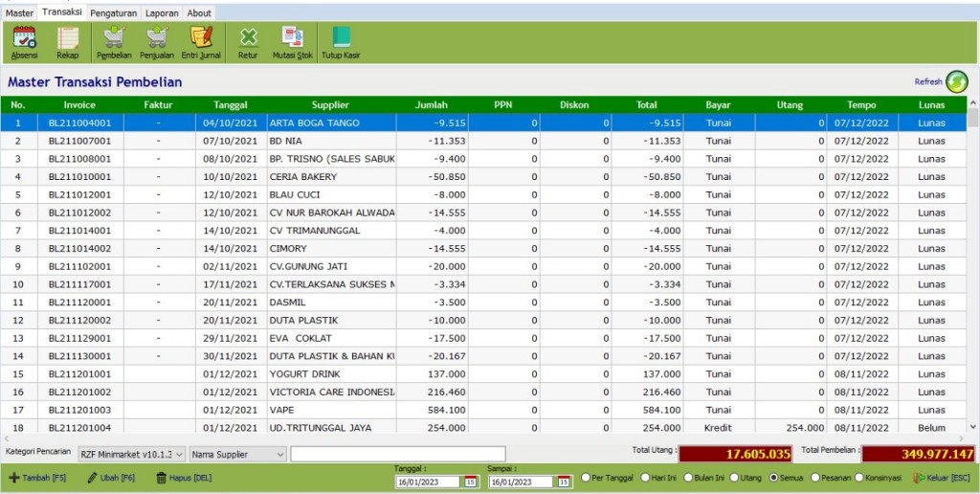Select the BLAU CUCI supplier cell
This screenshot has height=494, width=980.
point(331,194)
